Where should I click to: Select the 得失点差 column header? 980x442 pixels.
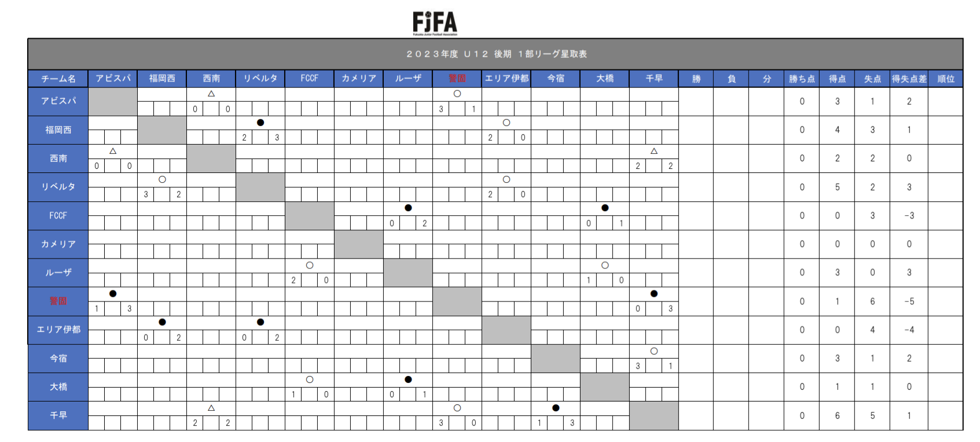click(909, 79)
